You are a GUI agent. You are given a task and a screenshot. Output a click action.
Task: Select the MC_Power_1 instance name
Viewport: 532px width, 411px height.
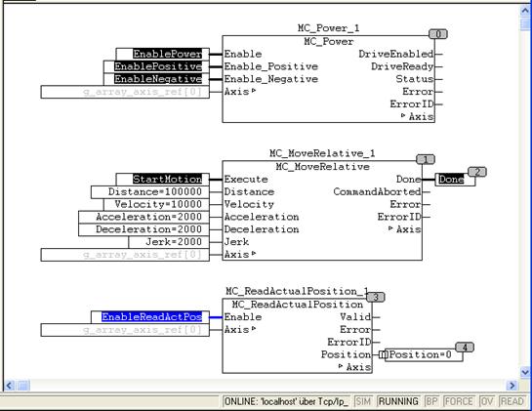tap(328, 28)
